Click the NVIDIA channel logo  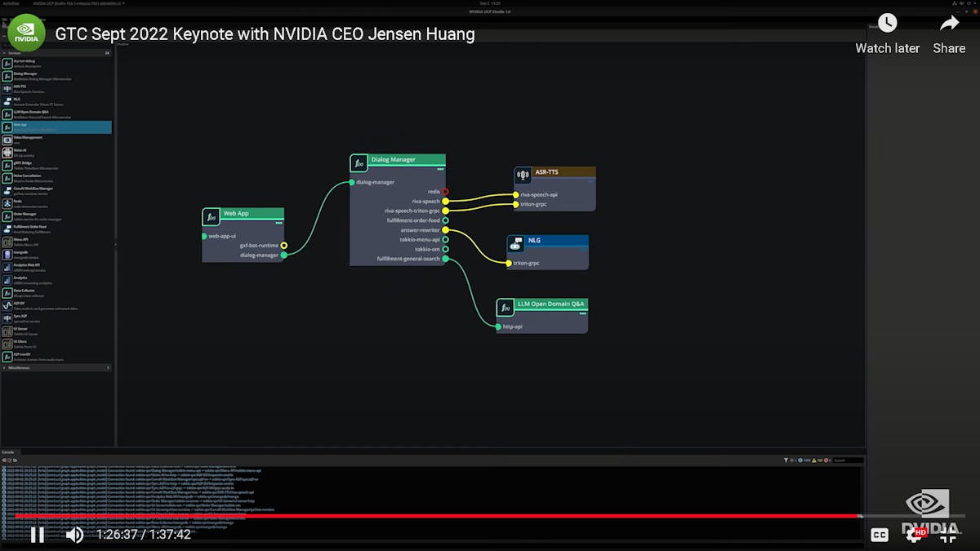click(26, 33)
